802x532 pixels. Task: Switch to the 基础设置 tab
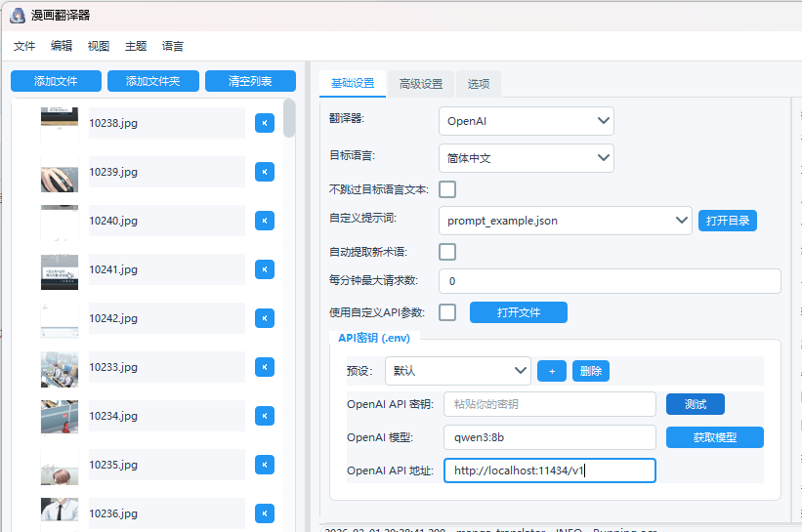pos(353,83)
